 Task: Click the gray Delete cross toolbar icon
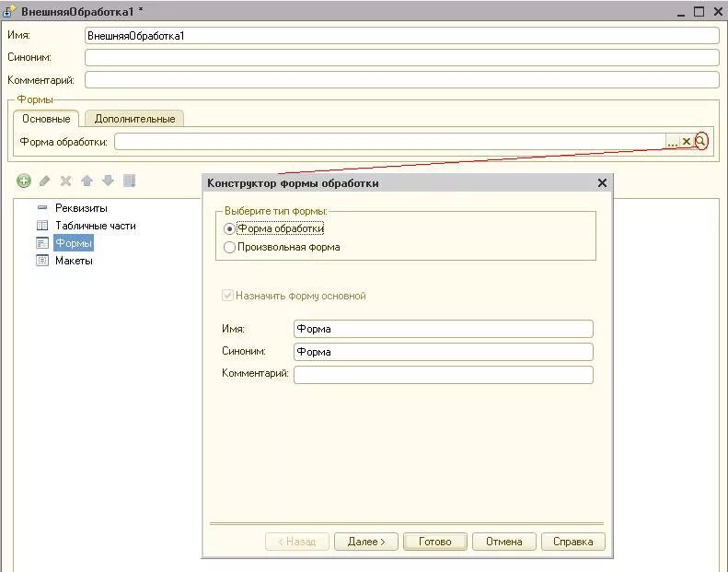66,181
